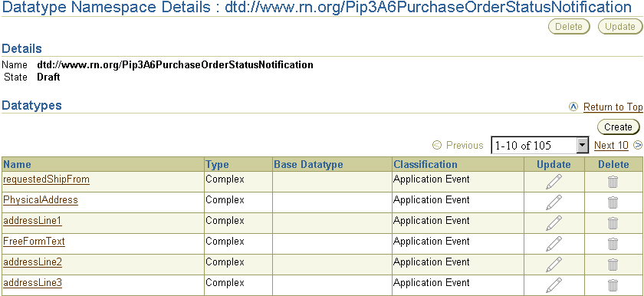Click the top Update namespace button
The height and width of the screenshot is (296, 644).
point(619,27)
